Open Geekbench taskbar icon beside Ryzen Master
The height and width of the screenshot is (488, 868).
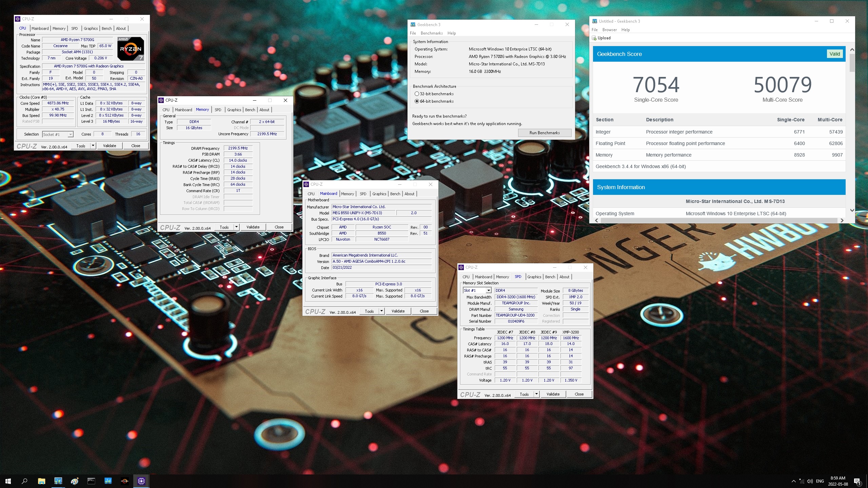(x=108, y=481)
